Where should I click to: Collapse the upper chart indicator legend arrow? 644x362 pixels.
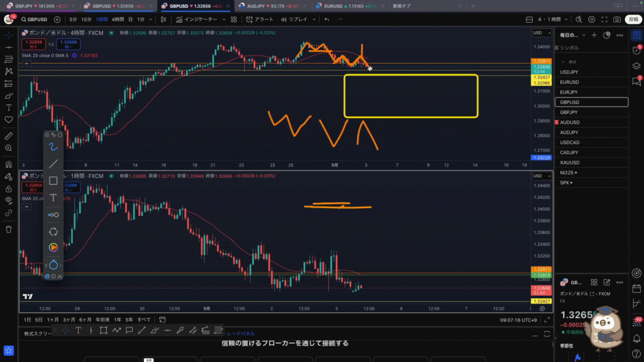tap(26, 63)
